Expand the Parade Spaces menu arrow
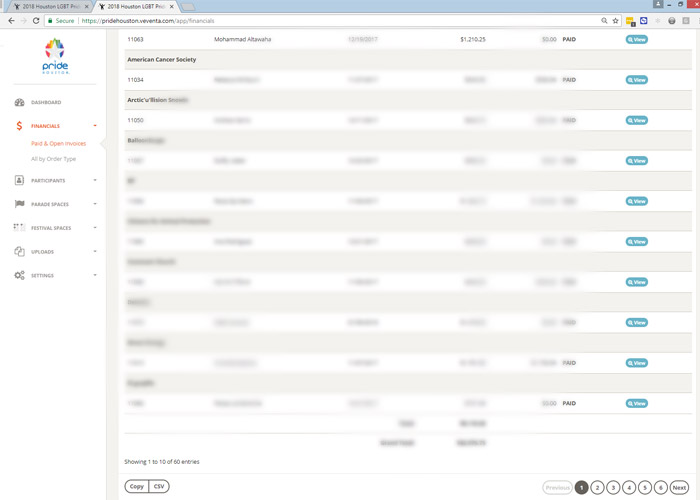This screenshot has height=500, width=700. pyautogui.click(x=95, y=204)
